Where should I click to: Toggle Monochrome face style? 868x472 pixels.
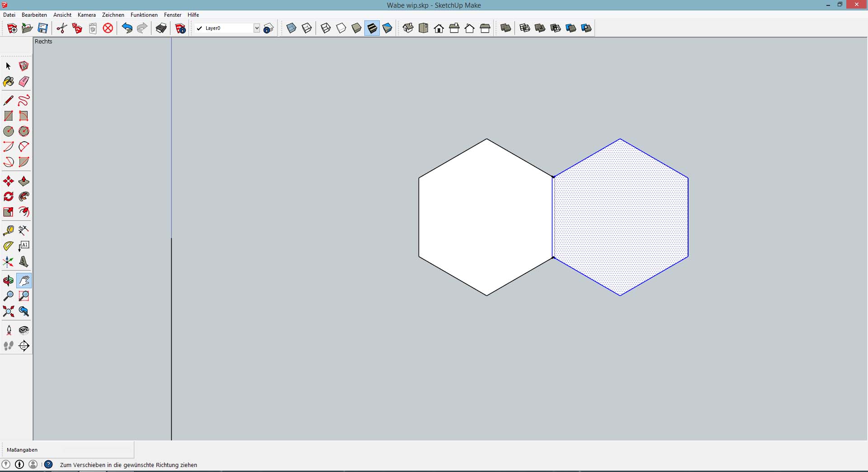click(387, 28)
